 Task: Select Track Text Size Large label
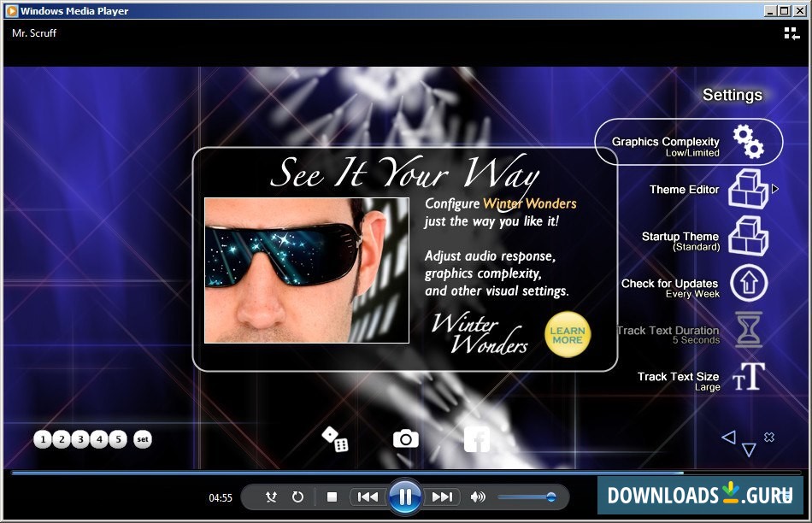[679, 382]
